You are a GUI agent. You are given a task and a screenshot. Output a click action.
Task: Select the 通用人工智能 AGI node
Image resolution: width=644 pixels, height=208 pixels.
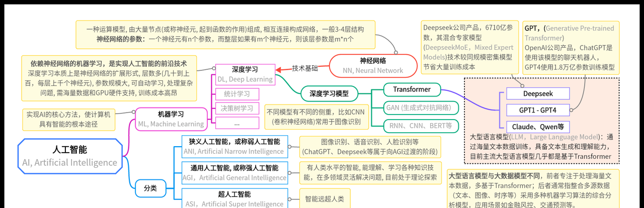click(x=234, y=172)
